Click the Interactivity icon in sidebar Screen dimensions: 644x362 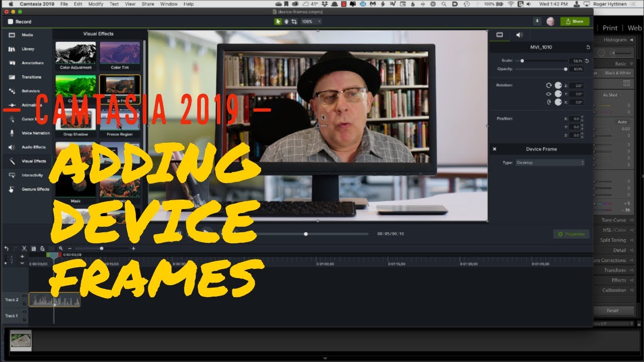(12, 175)
